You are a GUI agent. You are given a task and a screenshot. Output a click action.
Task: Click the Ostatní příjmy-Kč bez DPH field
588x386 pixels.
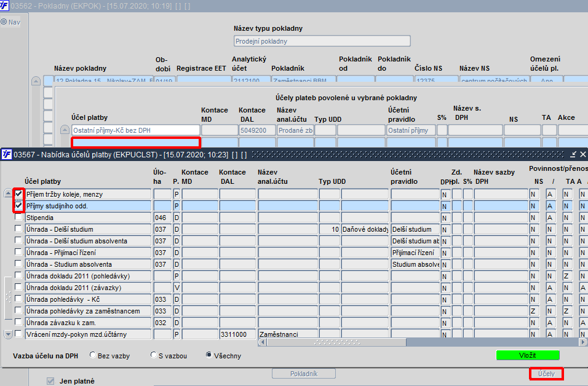(136, 130)
